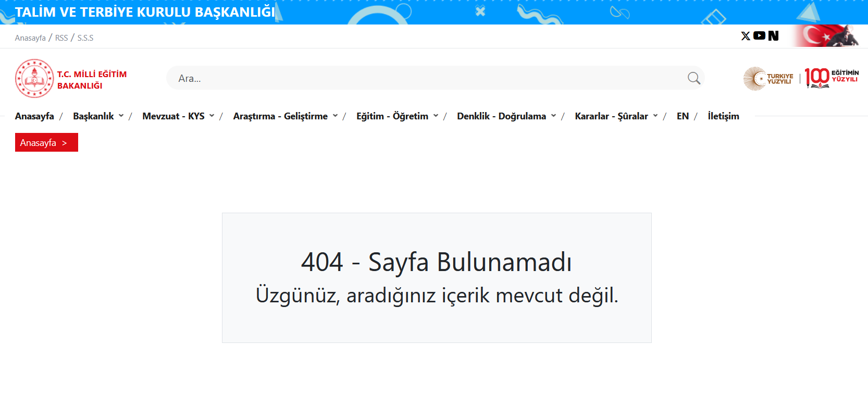This screenshot has height=417, width=868.
Task: Expand the Kararlar - Şûralar menu
Action: 616,116
